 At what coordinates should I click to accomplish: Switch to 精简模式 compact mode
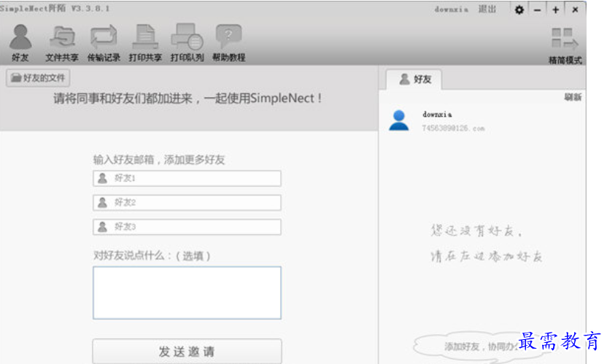pyautogui.click(x=565, y=46)
